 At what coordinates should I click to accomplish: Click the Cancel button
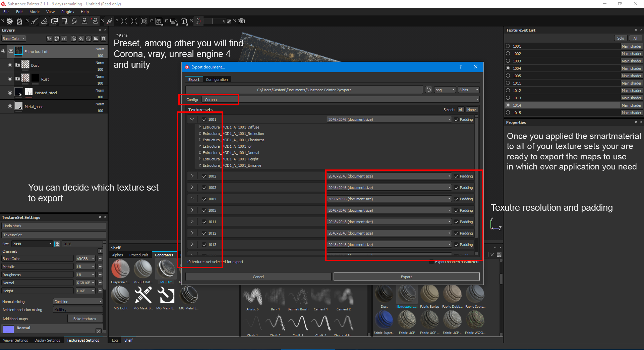tap(258, 277)
